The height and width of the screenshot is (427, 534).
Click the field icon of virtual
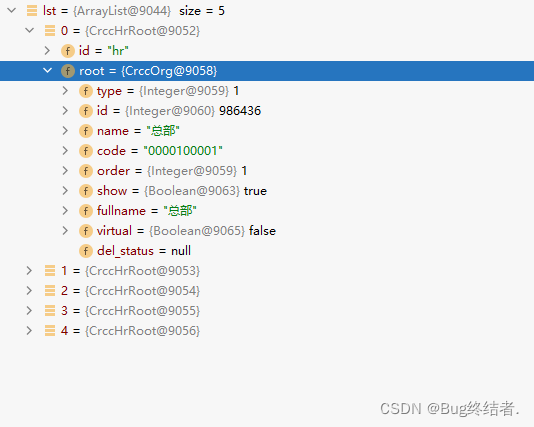[x=86, y=231]
